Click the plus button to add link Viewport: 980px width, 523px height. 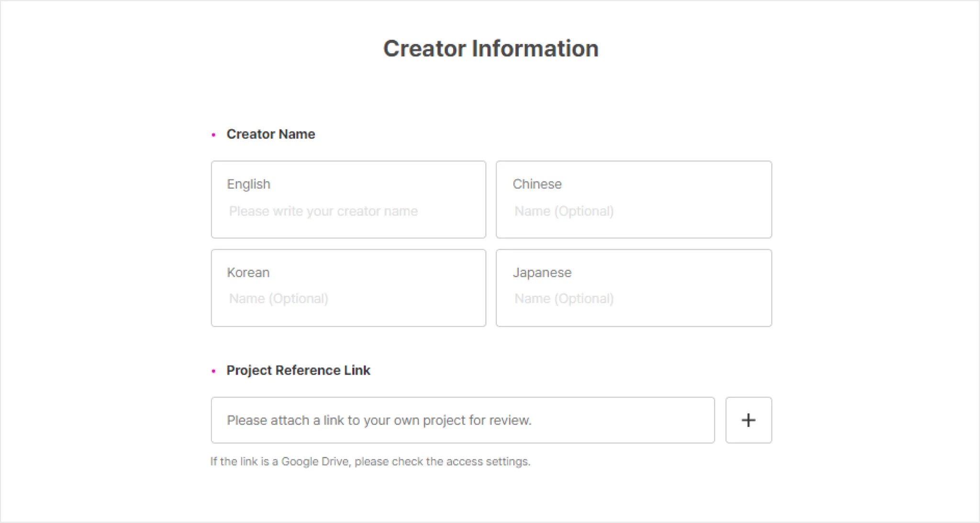tap(748, 420)
